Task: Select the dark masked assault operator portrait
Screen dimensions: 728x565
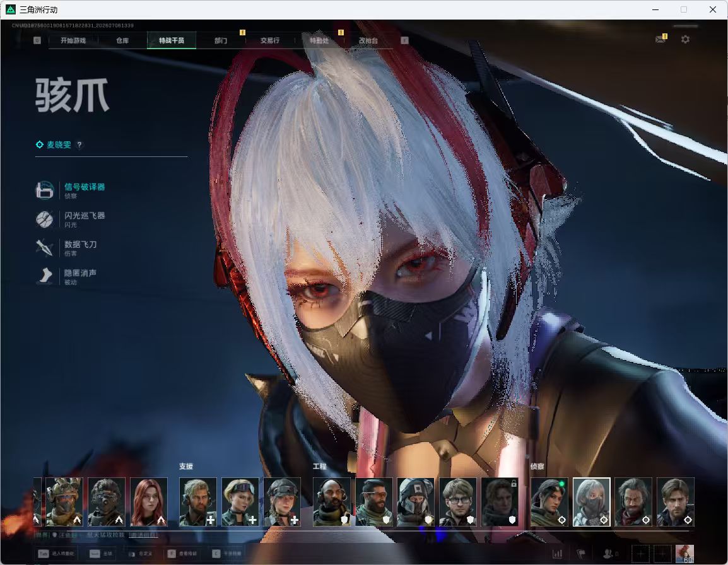Action: pos(107,502)
